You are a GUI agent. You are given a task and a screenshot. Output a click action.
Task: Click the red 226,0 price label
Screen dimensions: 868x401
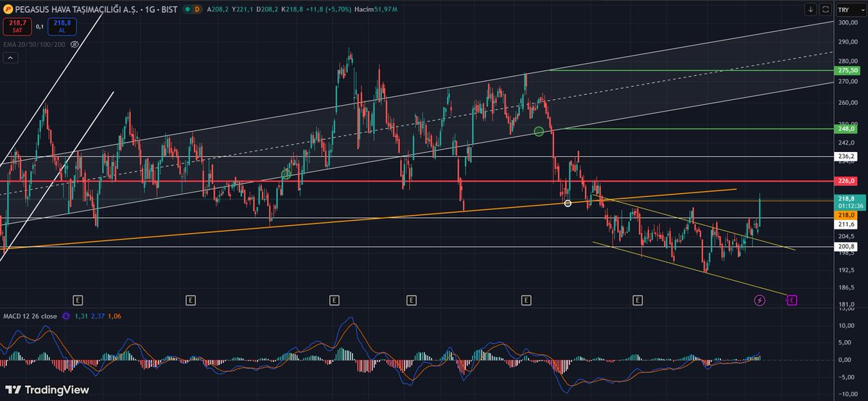click(847, 181)
